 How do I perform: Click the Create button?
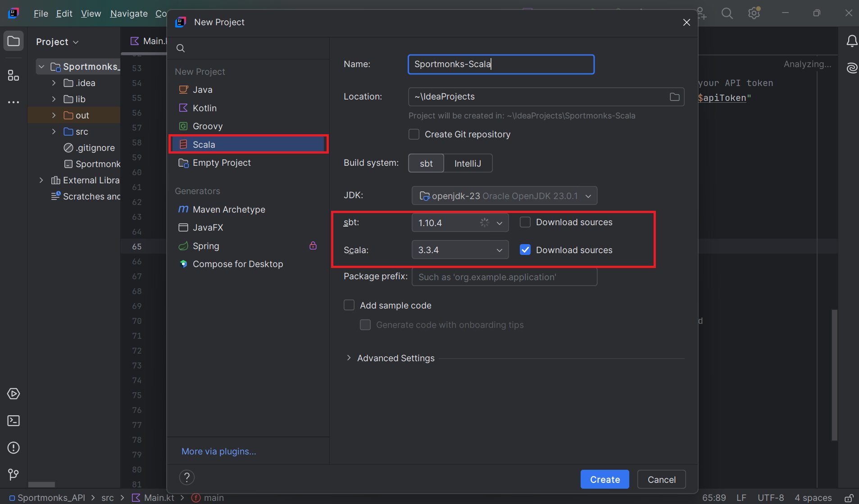tap(604, 480)
